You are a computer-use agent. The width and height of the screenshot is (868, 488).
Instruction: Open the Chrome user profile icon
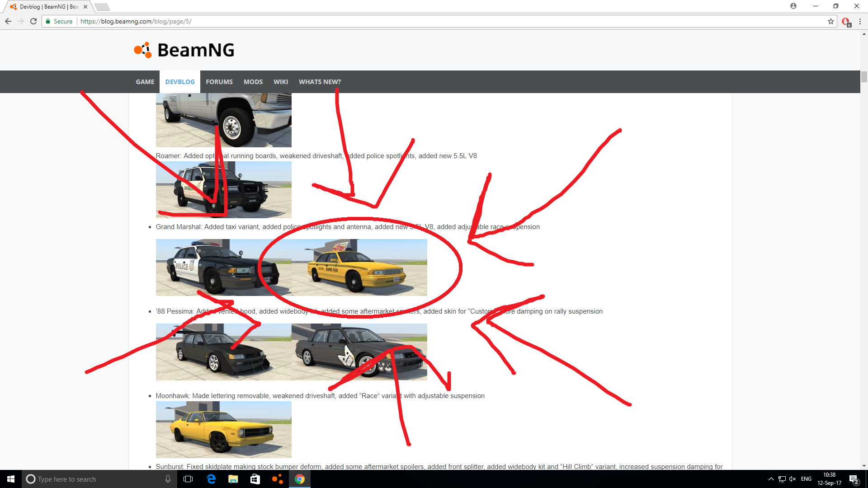793,6
